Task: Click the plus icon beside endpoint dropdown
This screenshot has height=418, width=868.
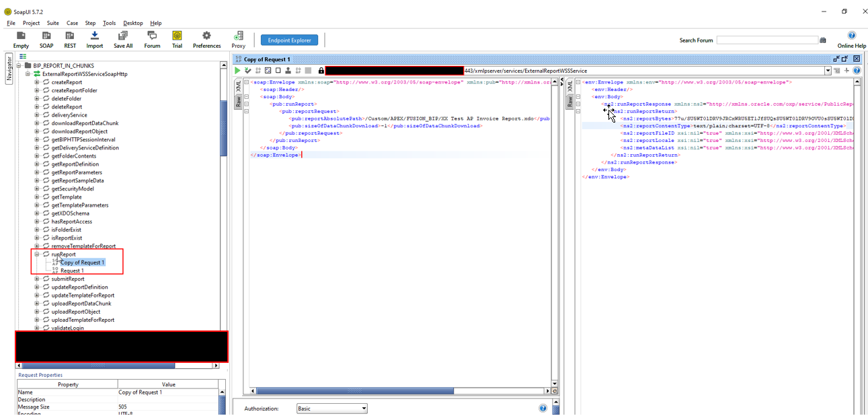Action: click(847, 71)
